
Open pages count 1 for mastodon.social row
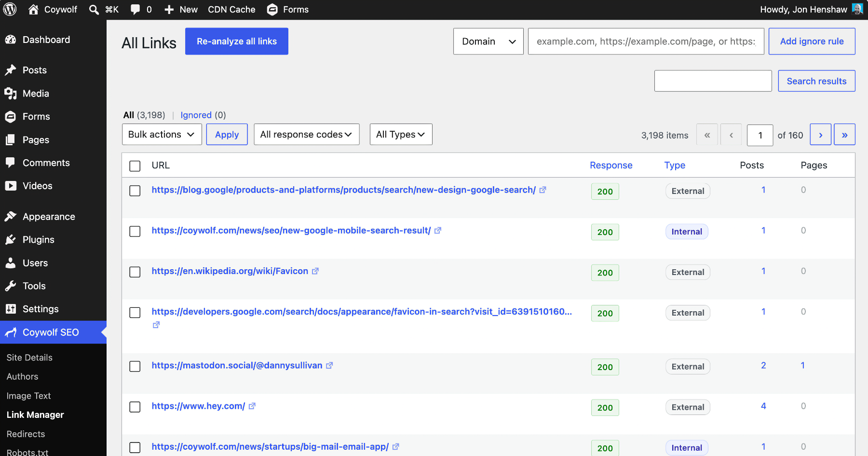click(x=803, y=365)
